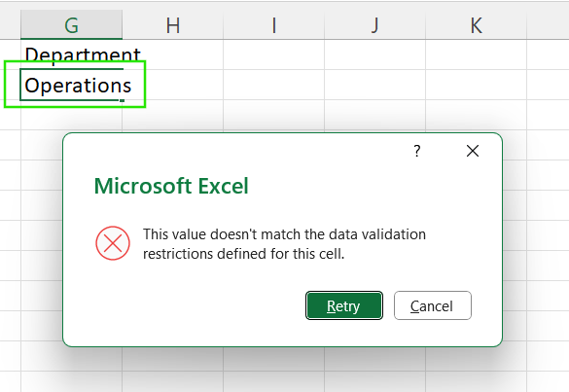This screenshot has height=392, width=569.
Task: Open help with the question mark icon
Action: (x=417, y=151)
